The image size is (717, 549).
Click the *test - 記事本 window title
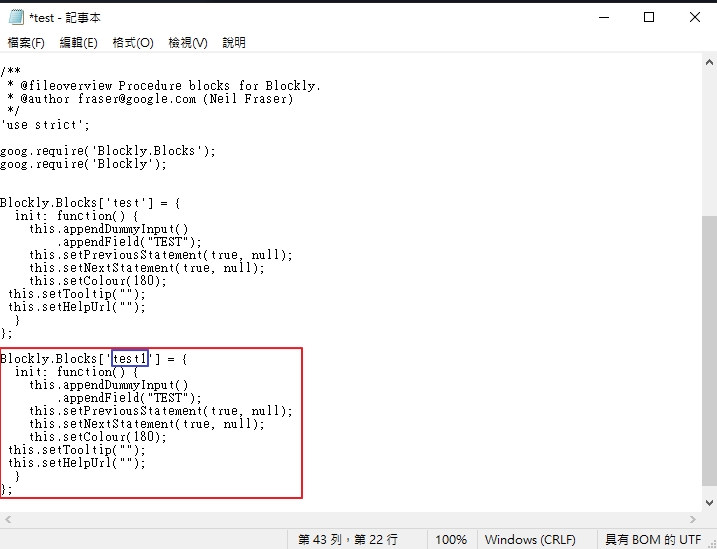tap(64, 18)
